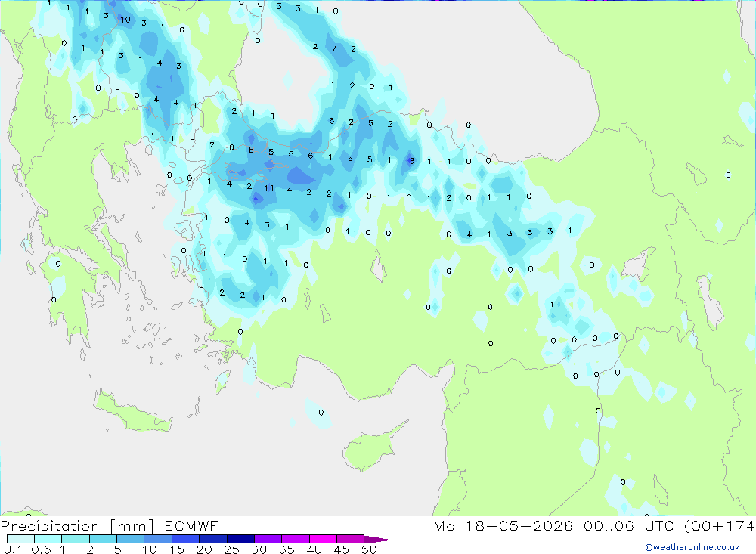Click the 25–30 mm dark blue legend segment
The width and height of the screenshot is (756, 554).
point(240,539)
